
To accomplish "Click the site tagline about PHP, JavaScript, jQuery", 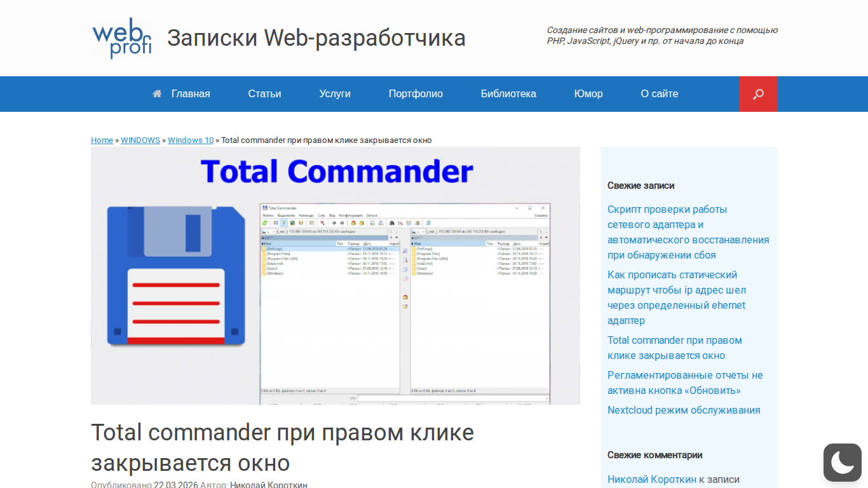I will pos(662,36).
